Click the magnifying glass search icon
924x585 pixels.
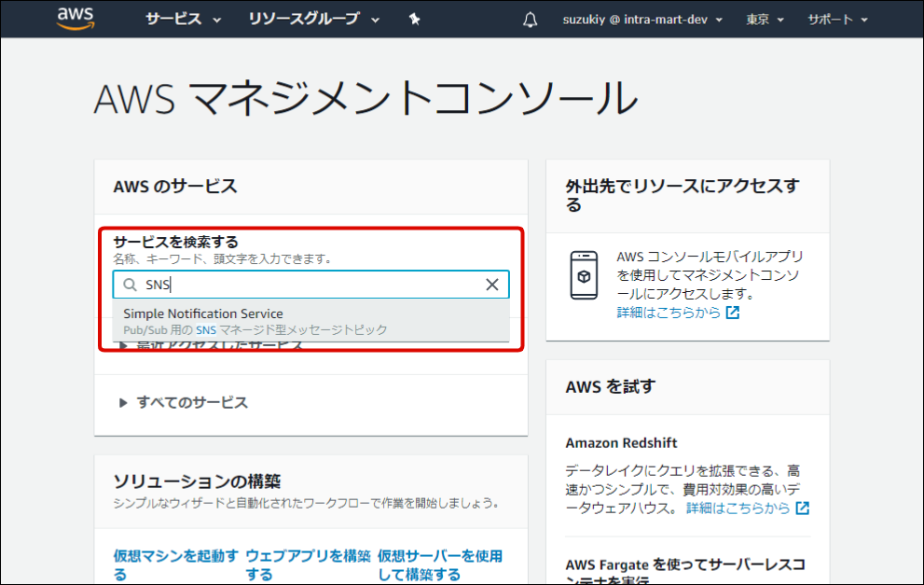[131, 285]
